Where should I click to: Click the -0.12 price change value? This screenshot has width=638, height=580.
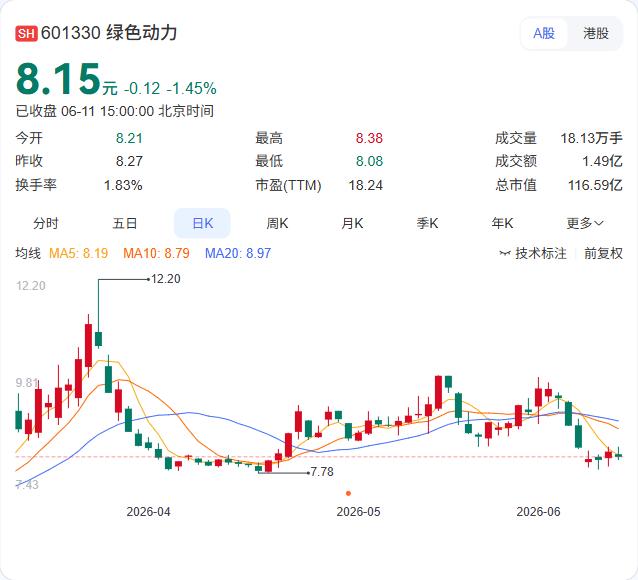pyautogui.click(x=142, y=88)
